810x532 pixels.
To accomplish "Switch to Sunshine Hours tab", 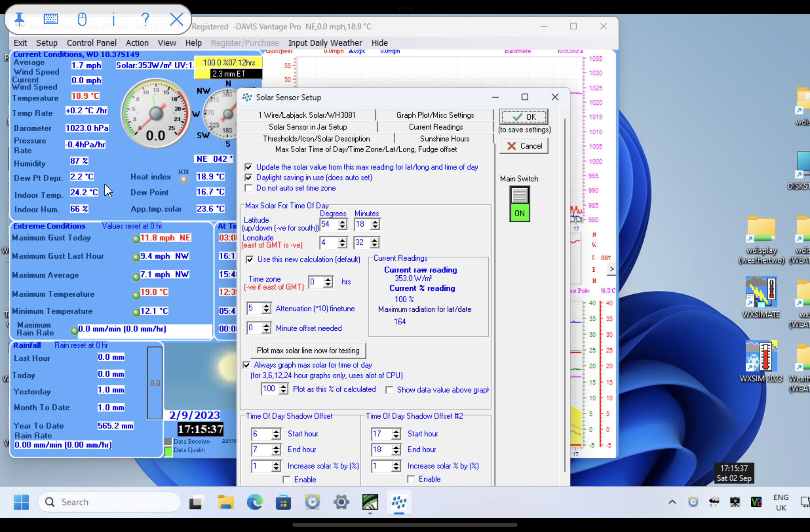I will pos(444,139).
